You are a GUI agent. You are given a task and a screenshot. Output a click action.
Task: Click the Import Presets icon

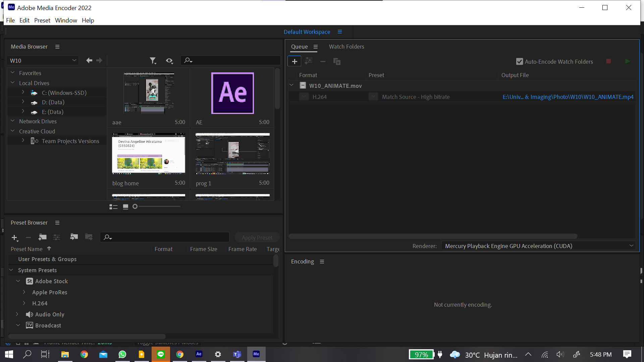point(74,237)
